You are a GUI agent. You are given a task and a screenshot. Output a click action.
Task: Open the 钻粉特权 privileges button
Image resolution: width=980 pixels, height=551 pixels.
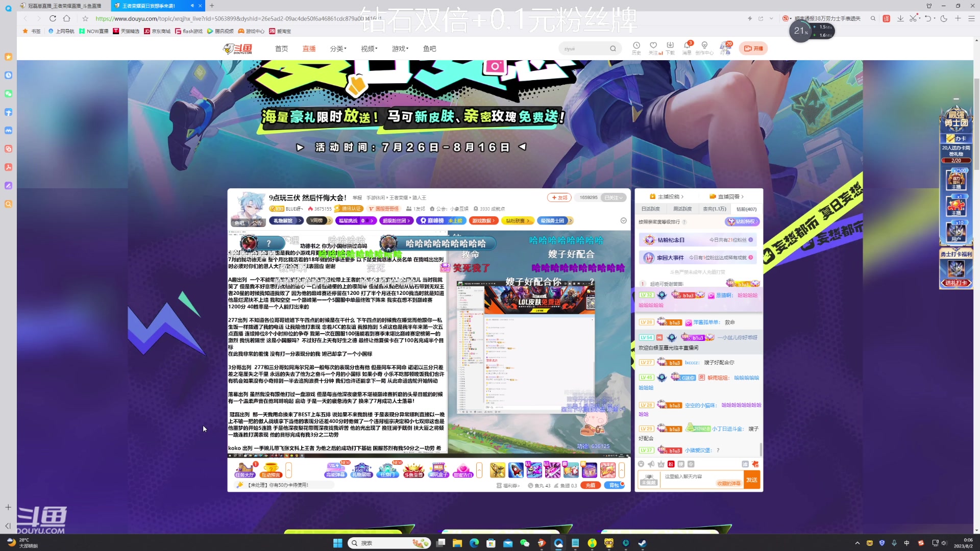(x=743, y=221)
